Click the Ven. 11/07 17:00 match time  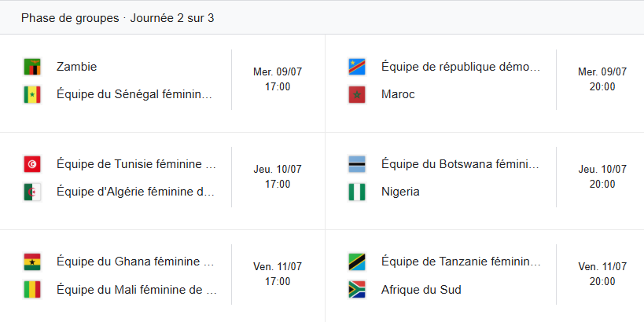[x=278, y=274]
